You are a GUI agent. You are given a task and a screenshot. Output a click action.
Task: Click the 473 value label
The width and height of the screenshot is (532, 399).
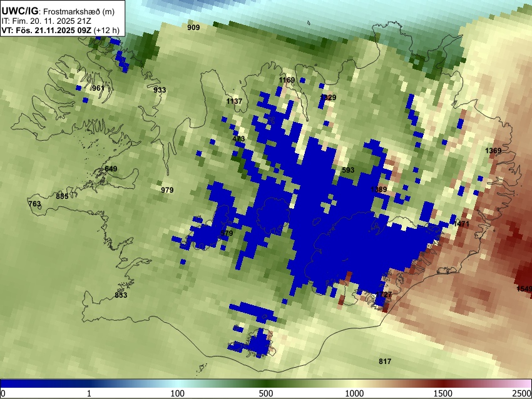[238, 139]
